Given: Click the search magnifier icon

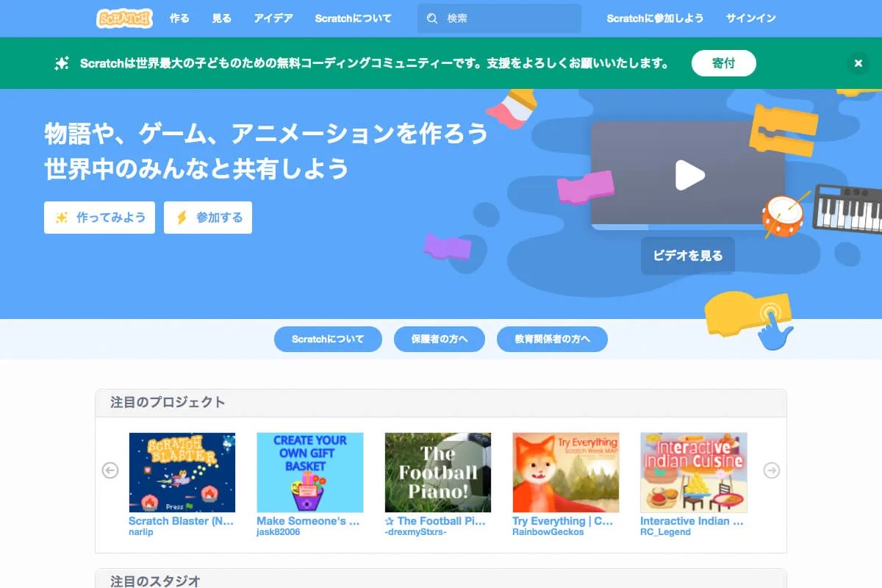Looking at the screenshot, I should [x=432, y=18].
